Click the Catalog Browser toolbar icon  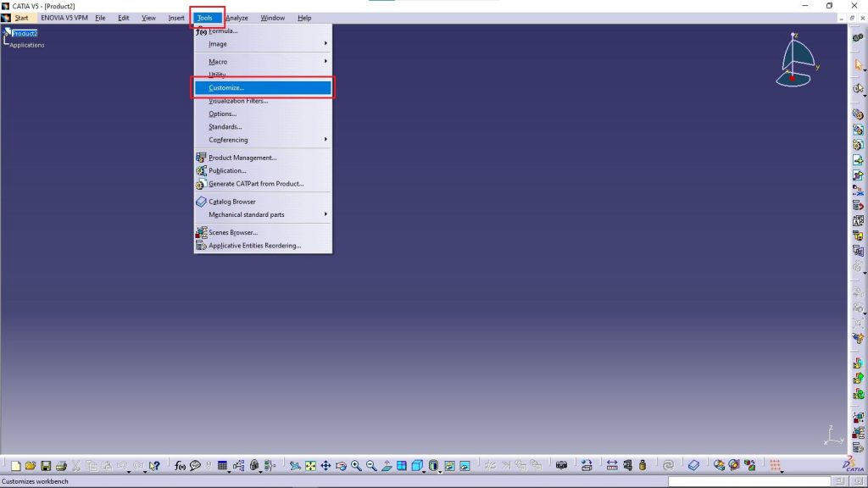point(693,466)
